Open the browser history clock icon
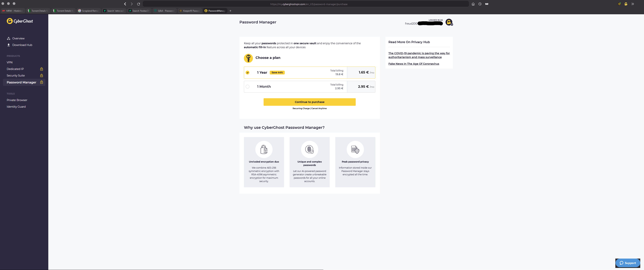This screenshot has width=644, height=270. [480, 4]
